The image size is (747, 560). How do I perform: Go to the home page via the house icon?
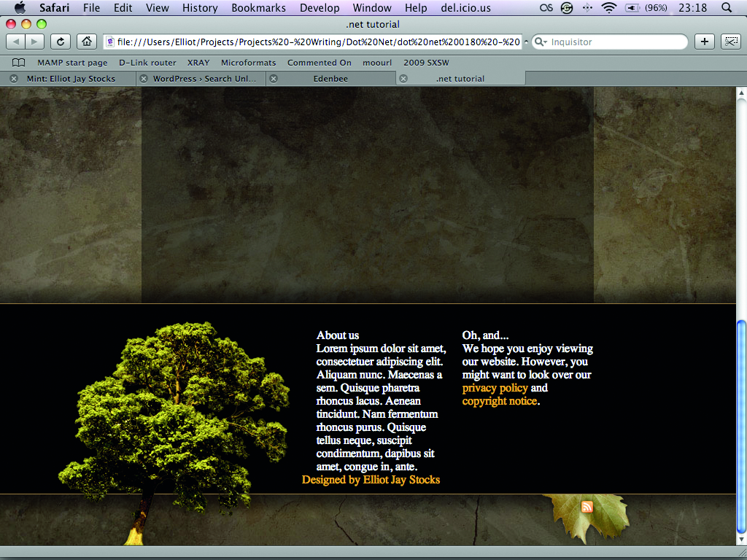click(87, 42)
